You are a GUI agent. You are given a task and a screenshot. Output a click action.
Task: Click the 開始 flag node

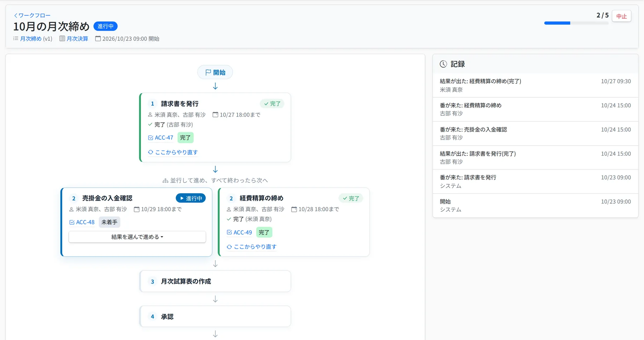click(215, 72)
